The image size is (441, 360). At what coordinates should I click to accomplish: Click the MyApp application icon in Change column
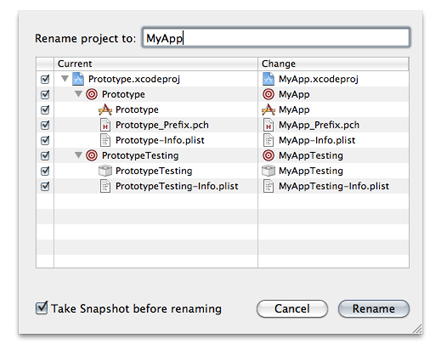tap(268, 110)
